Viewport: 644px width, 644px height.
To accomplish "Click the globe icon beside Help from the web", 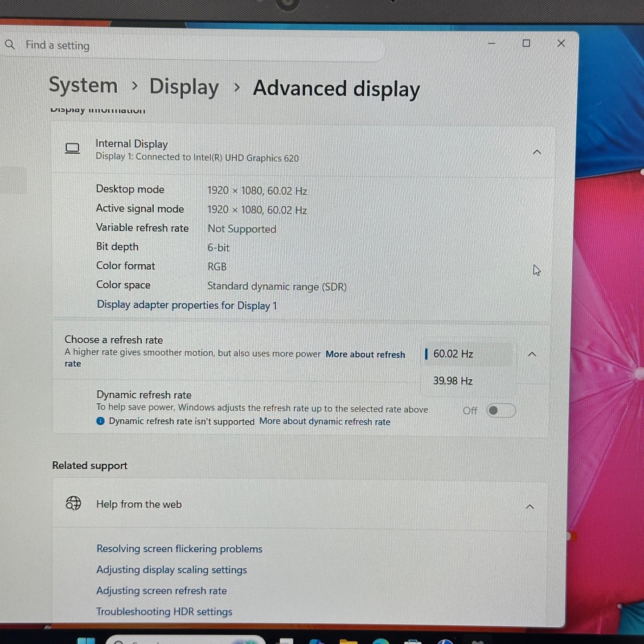I will coord(74,503).
